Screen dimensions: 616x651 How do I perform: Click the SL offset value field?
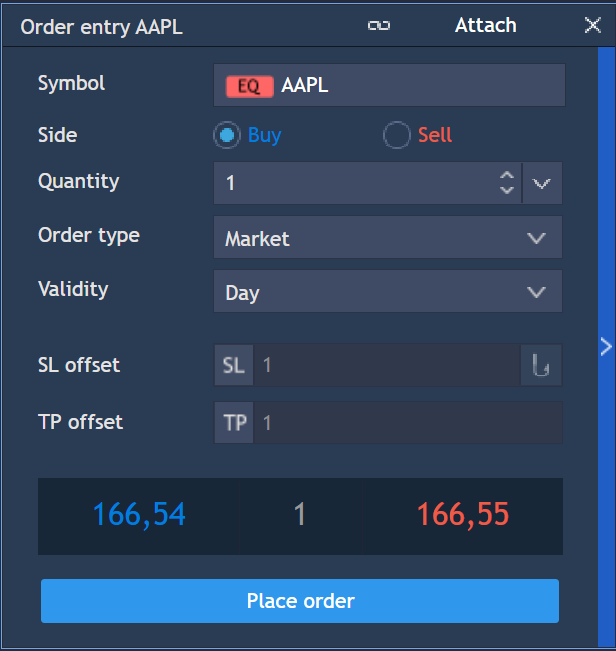point(386,366)
